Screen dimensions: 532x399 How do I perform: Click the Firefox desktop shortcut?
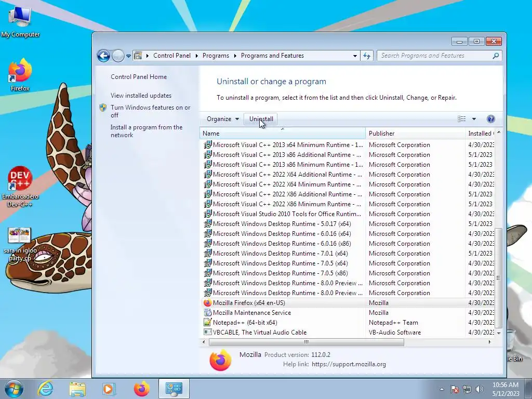(20, 75)
